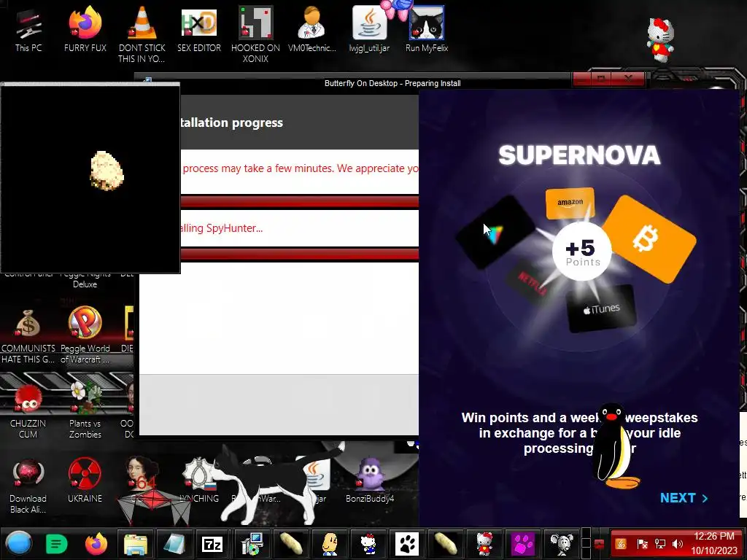The image size is (747, 560).
Task: Click the Hello Kitty desktop pet
Action: click(660, 41)
